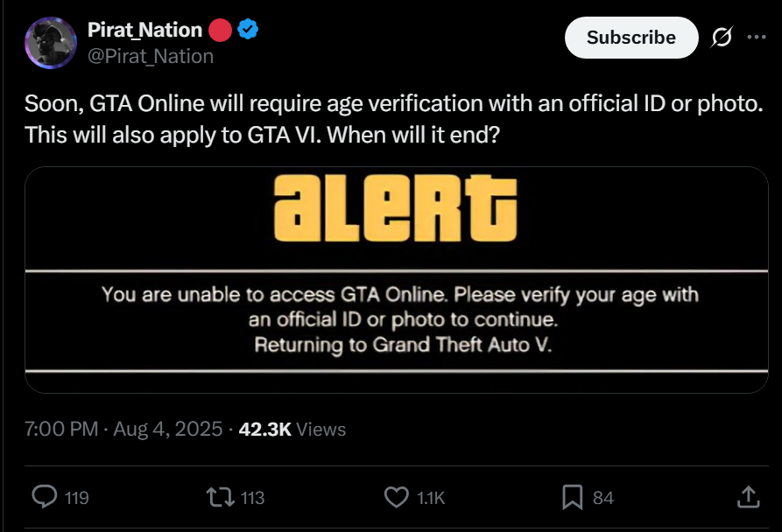Click the reply speech bubble icon
Image resolution: width=782 pixels, height=532 pixels.
[44, 497]
